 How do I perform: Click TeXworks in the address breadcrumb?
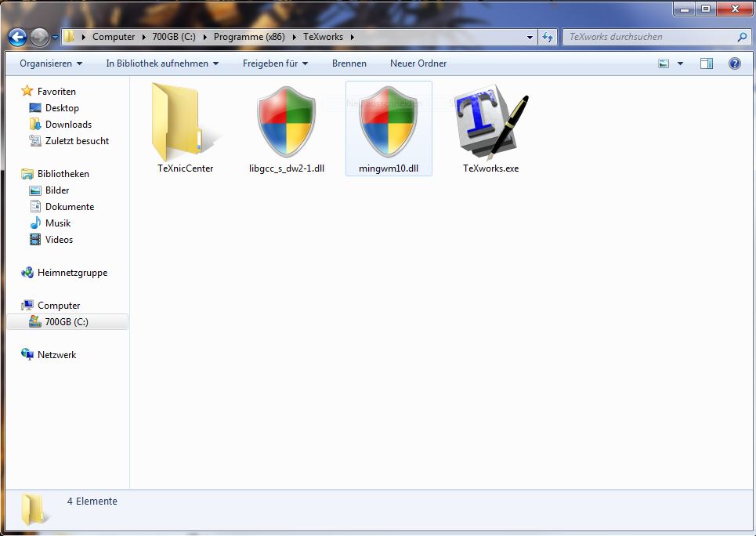point(323,37)
